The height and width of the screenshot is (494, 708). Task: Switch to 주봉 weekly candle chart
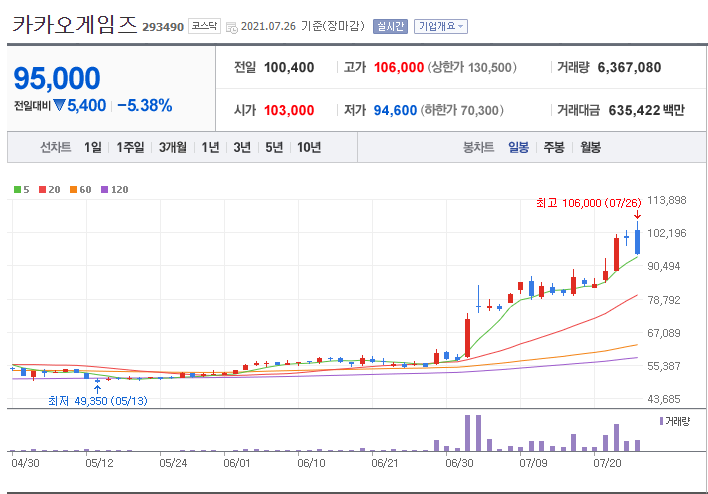(554, 147)
